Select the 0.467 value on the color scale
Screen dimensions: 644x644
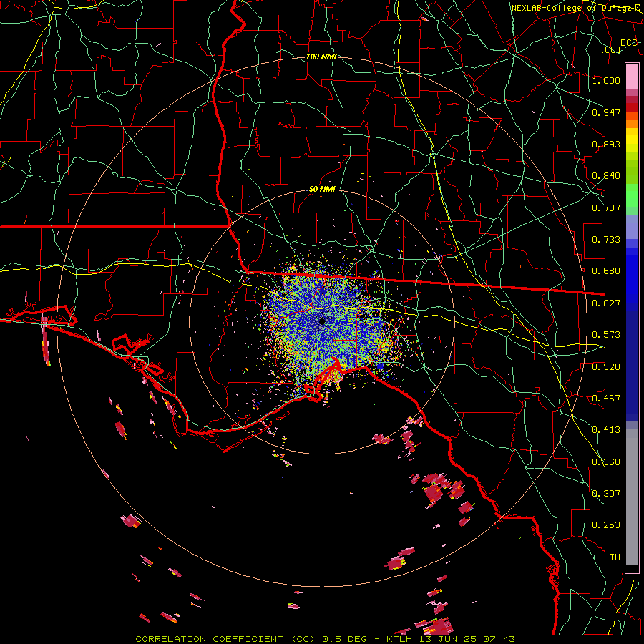[x=606, y=399]
